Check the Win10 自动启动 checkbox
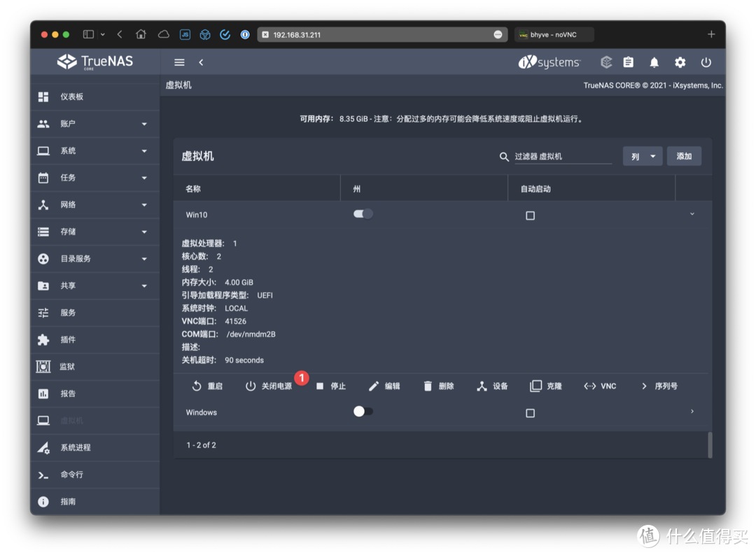Screen dimensions: 756x555 pyautogui.click(x=531, y=216)
